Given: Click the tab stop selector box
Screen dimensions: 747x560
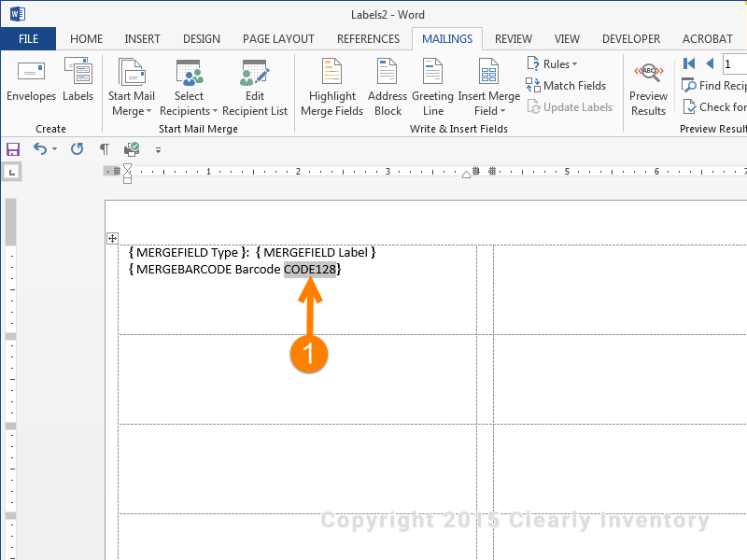Looking at the screenshot, I should pos(12,172).
